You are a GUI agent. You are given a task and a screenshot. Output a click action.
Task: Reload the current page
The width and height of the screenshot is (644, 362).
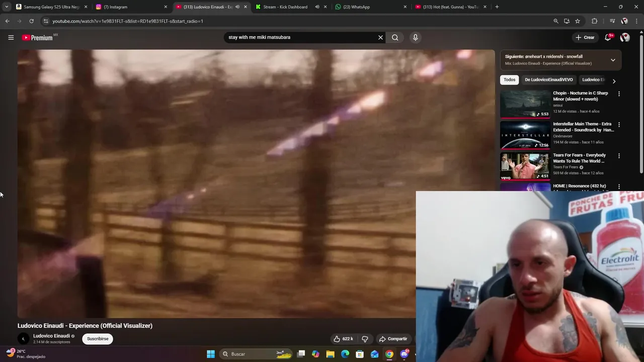pyautogui.click(x=31, y=21)
